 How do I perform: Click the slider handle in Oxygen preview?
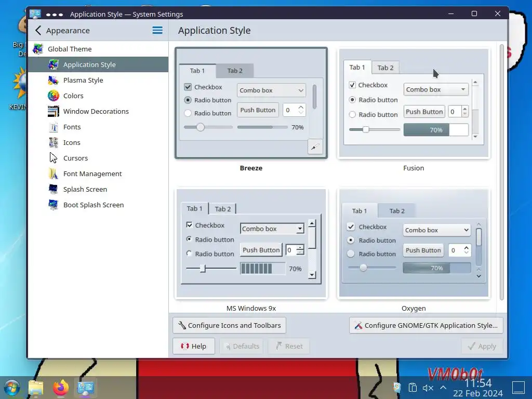point(363,268)
